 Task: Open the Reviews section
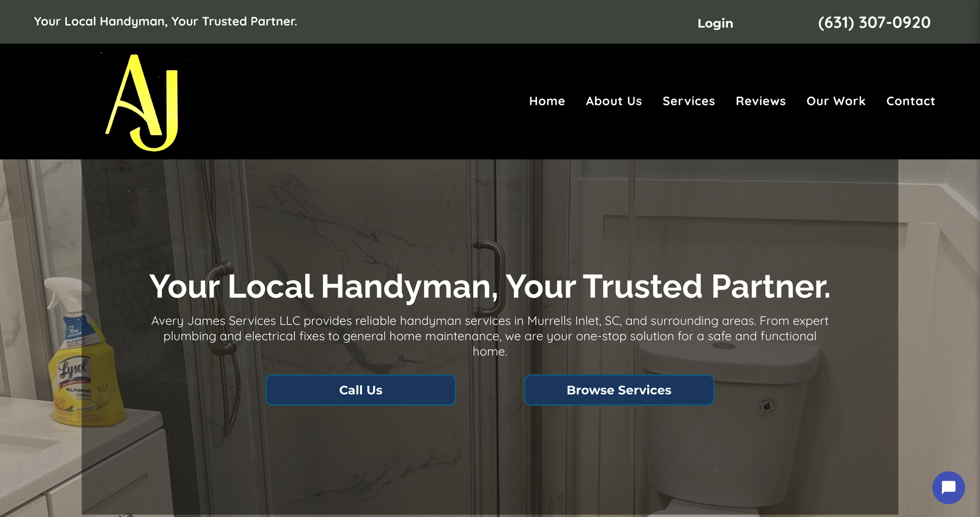[x=761, y=101]
